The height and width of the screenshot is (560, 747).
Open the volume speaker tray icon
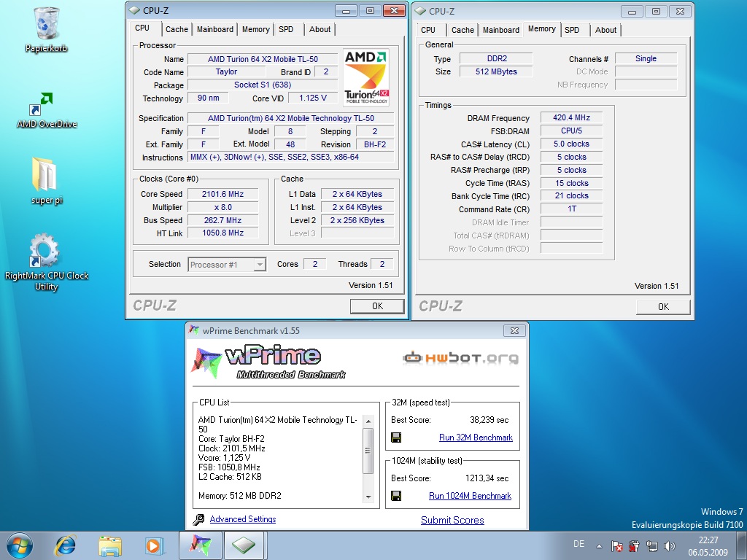[670, 545]
